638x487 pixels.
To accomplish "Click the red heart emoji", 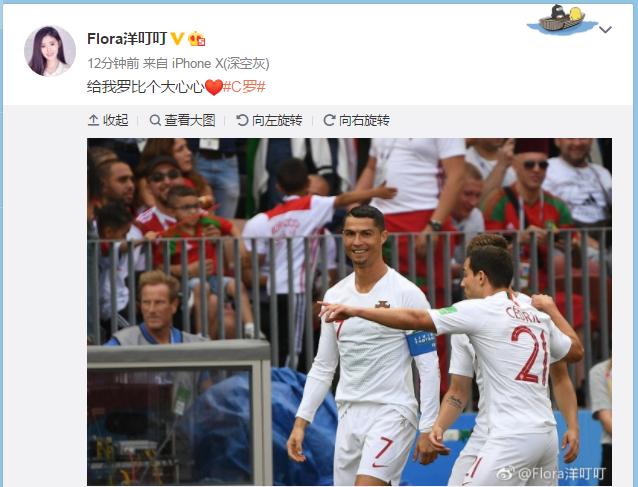I will point(213,87).
